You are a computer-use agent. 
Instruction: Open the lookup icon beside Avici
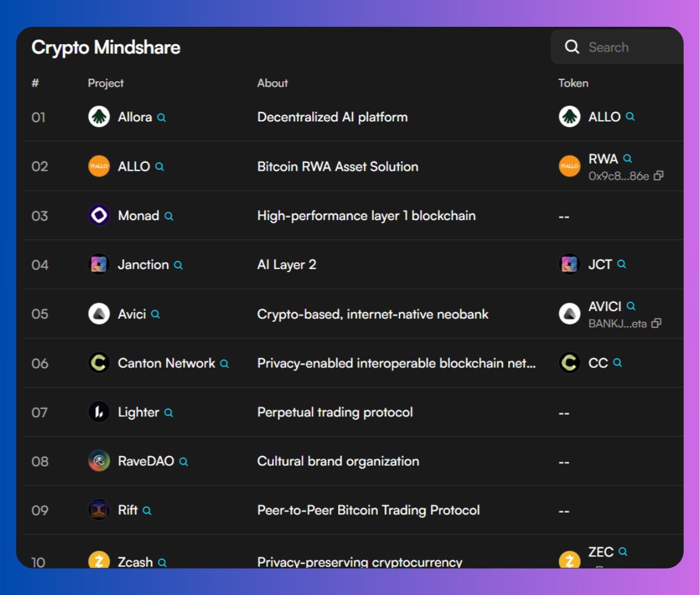click(155, 314)
